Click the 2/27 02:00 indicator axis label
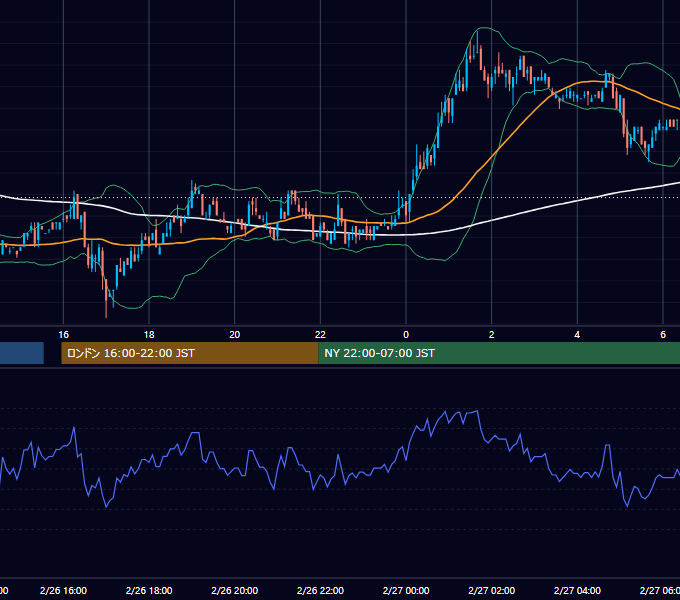The image size is (680, 600). [x=491, y=590]
